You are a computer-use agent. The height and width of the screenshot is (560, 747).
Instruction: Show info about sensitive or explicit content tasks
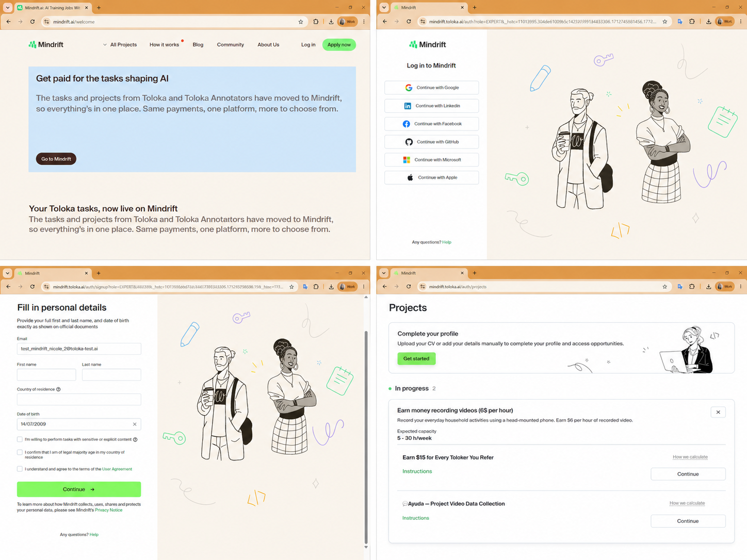(x=135, y=440)
